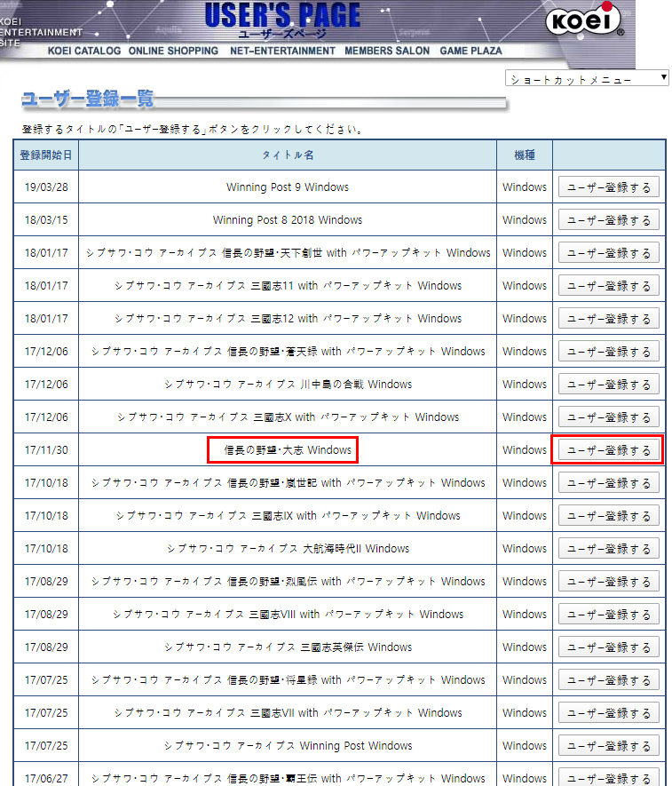Select title Winning Post 8 2018 Windows
This screenshot has height=786, width=672.
pyautogui.click(x=288, y=220)
